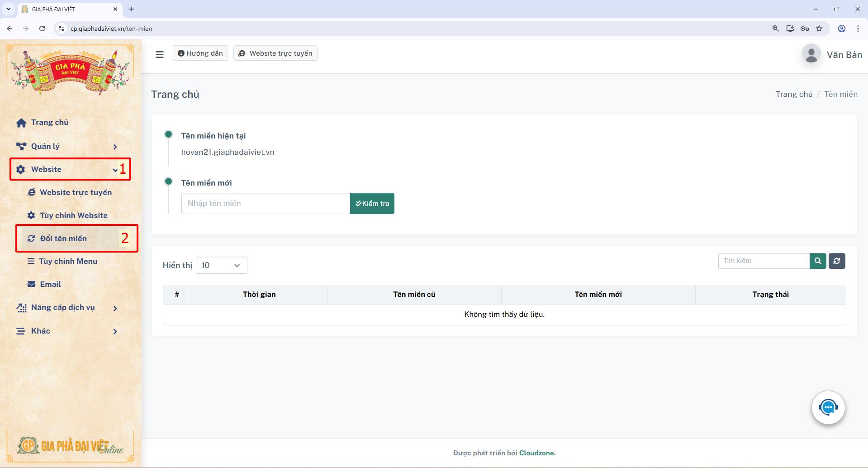Open the chat support bubble icon
Screen dimensions: 868x468
828,406
